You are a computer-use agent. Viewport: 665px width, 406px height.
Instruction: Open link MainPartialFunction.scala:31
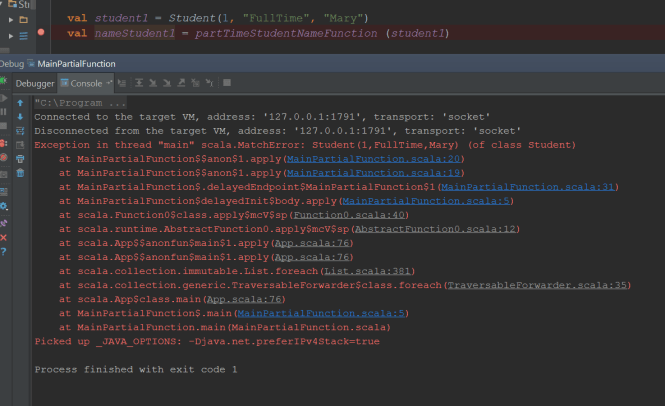click(528, 187)
